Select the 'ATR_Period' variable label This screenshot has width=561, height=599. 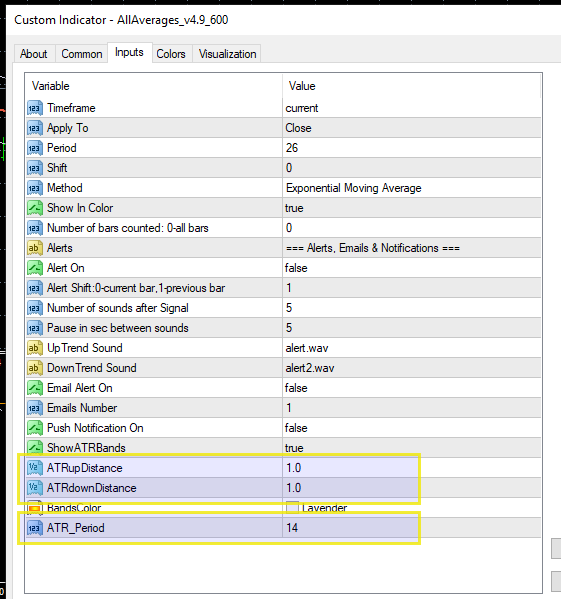(x=76, y=528)
